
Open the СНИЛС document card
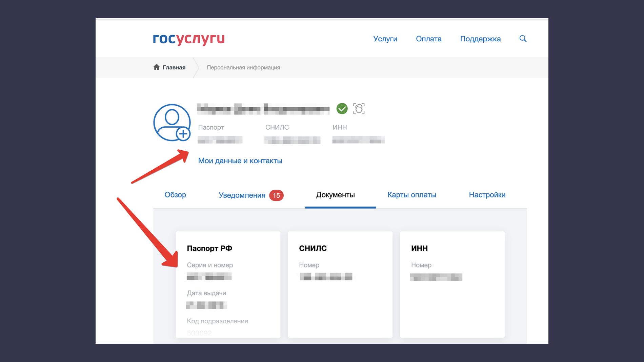point(340,284)
